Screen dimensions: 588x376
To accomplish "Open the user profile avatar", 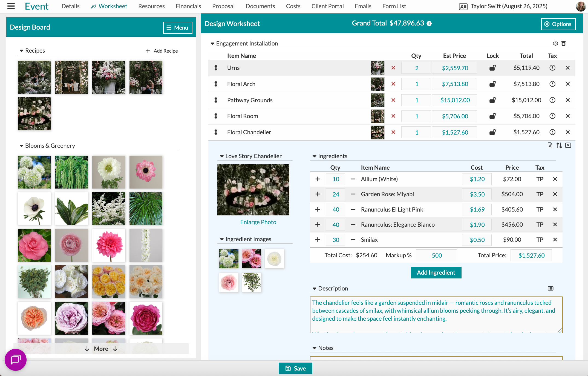I will 580,6.
